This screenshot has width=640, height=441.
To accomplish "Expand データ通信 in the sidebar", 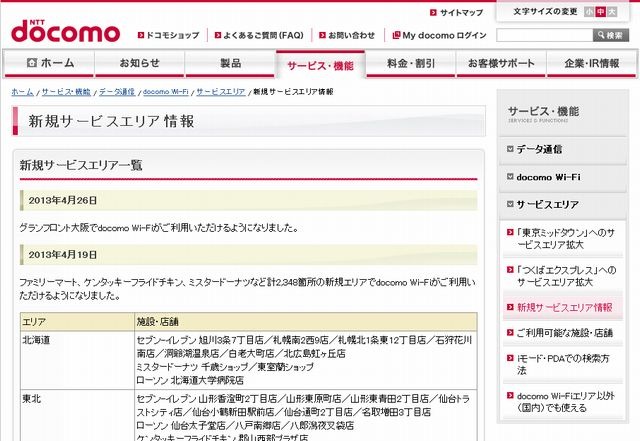I will click(x=562, y=149).
